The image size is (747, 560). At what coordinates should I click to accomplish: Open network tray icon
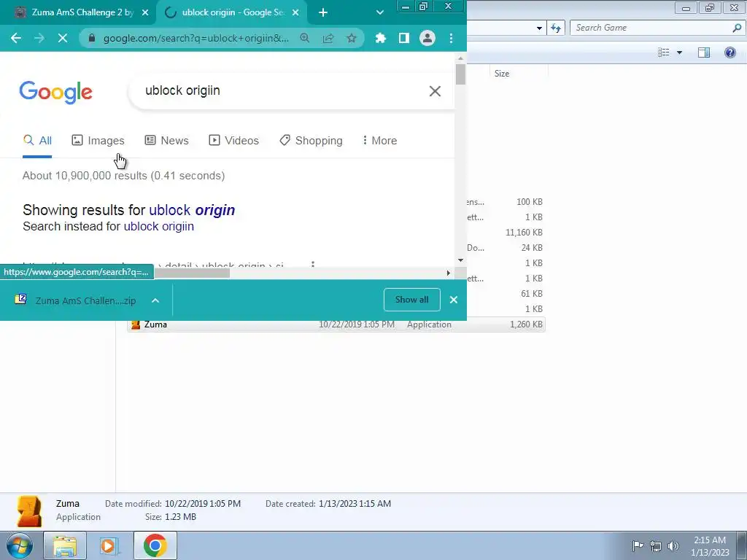pyautogui.click(x=656, y=545)
